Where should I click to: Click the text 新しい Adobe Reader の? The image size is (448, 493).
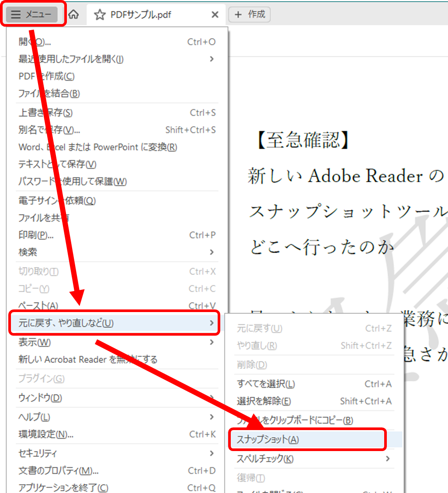coord(346,176)
